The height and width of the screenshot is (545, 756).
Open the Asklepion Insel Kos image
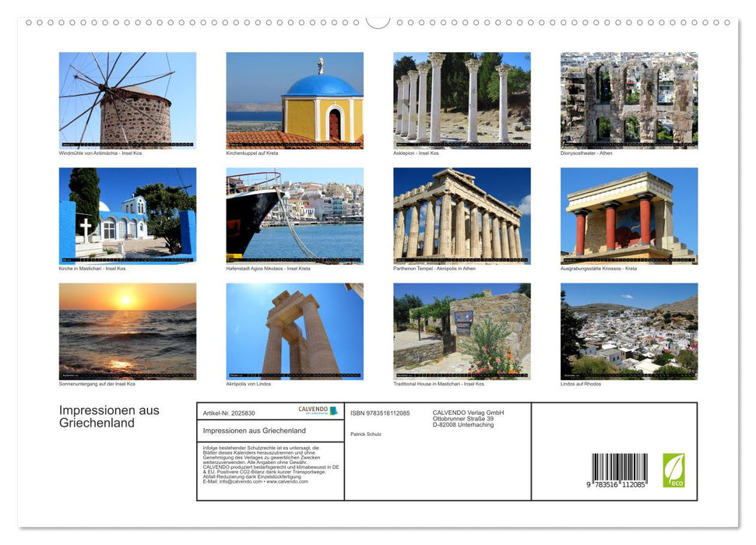[462, 100]
